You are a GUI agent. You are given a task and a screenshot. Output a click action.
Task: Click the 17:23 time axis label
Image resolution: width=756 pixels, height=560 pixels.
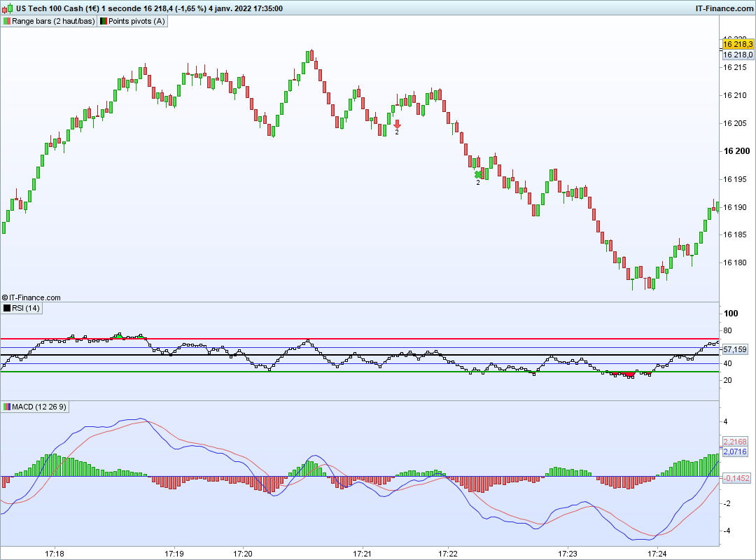[568, 554]
